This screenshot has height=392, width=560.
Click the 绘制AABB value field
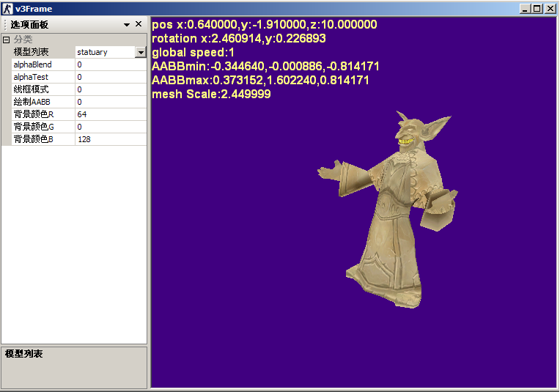pyautogui.click(x=111, y=102)
